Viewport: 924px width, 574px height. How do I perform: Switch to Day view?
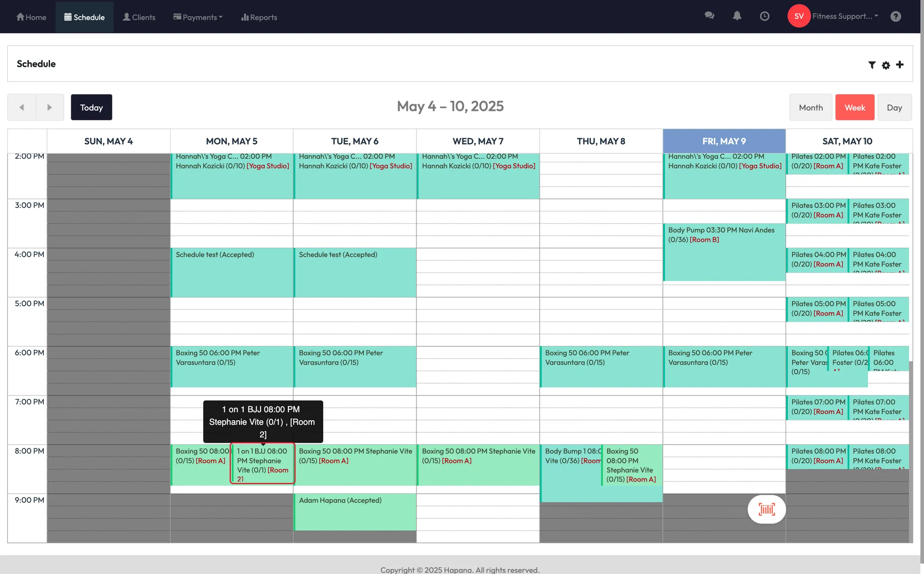point(894,107)
